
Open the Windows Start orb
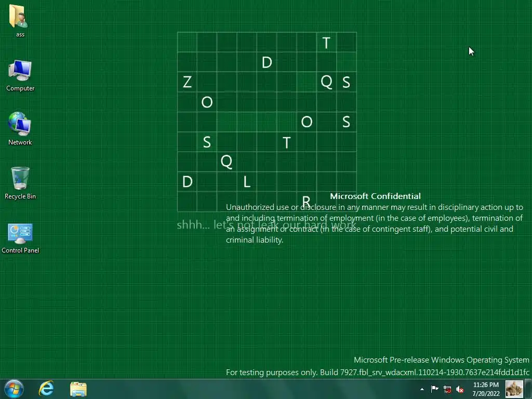pyautogui.click(x=14, y=389)
